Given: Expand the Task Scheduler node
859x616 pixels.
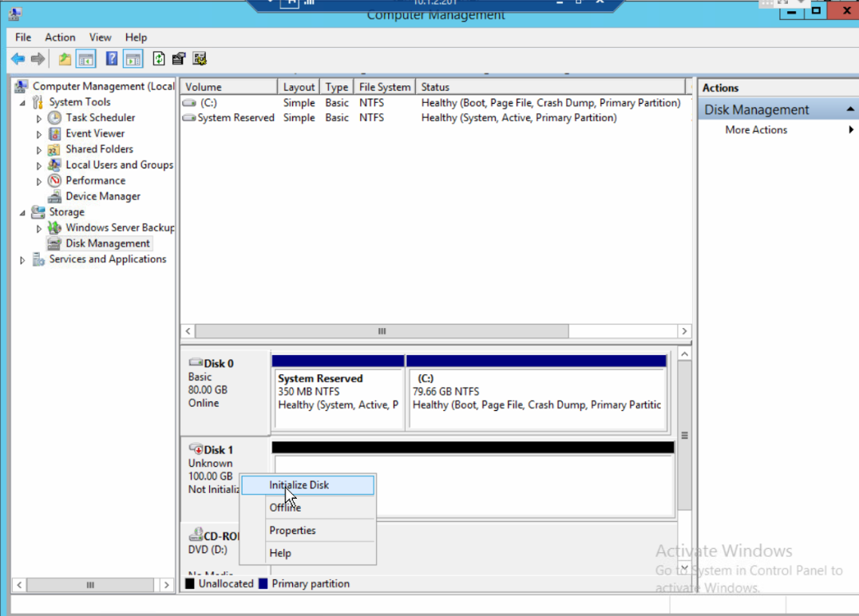Looking at the screenshot, I should point(39,118).
